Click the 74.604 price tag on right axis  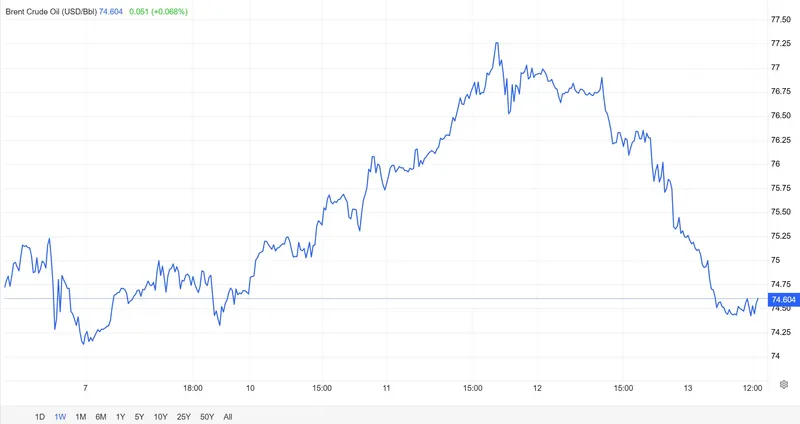(782, 299)
